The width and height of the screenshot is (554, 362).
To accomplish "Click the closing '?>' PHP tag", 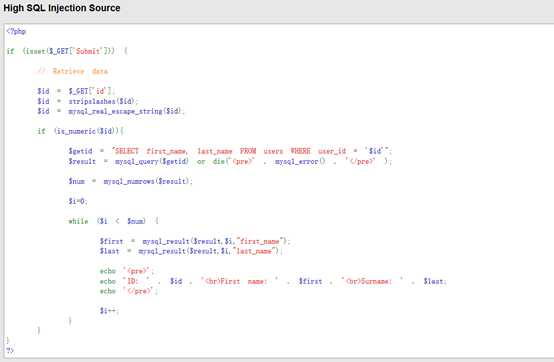I will (x=10, y=351).
